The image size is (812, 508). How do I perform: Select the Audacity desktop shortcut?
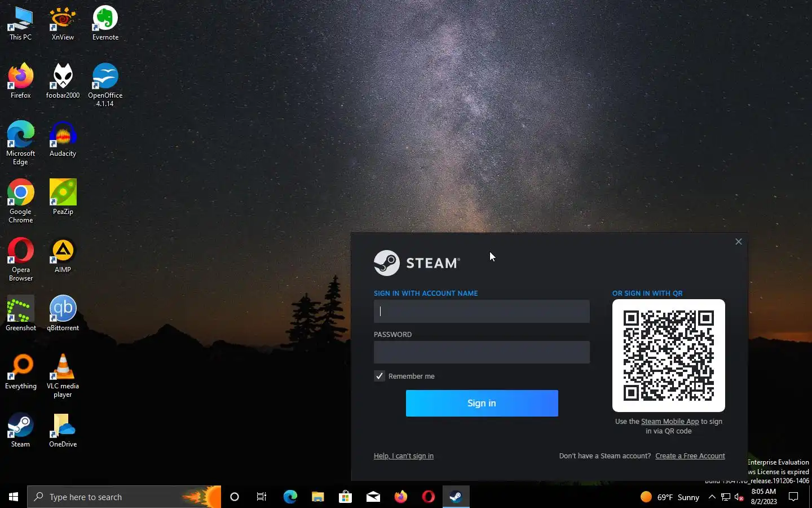click(63, 139)
